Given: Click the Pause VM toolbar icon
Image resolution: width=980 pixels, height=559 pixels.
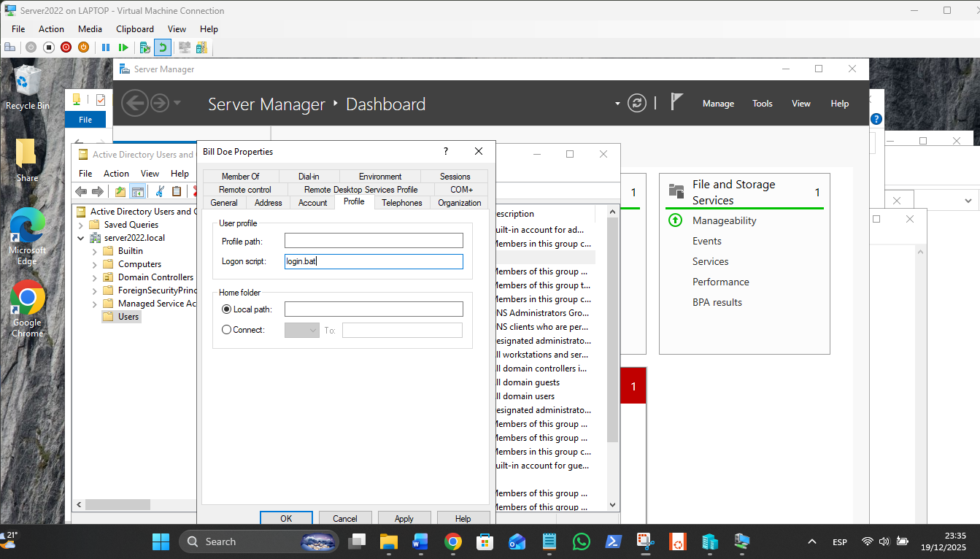Looking at the screenshot, I should click(x=106, y=47).
